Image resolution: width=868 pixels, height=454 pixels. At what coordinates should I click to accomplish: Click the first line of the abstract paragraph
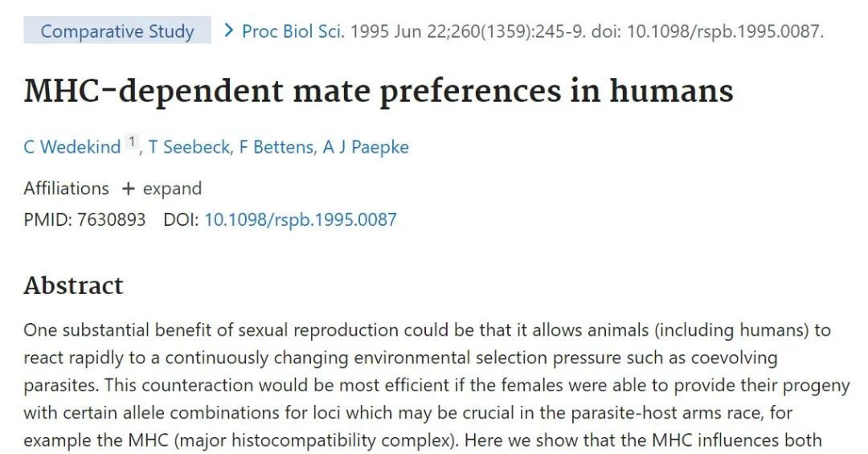click(x=426, y=330)
